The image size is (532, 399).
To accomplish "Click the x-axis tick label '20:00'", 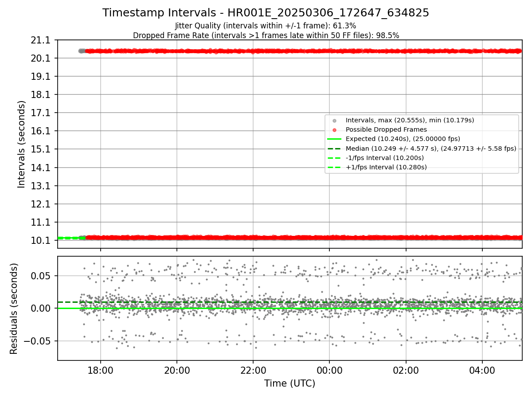I will coord(177,370).
